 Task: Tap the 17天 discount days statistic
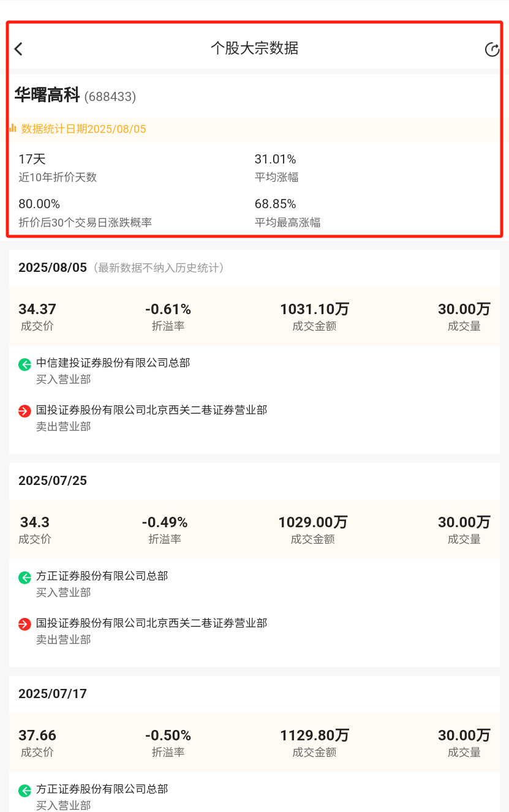[32, 159]
